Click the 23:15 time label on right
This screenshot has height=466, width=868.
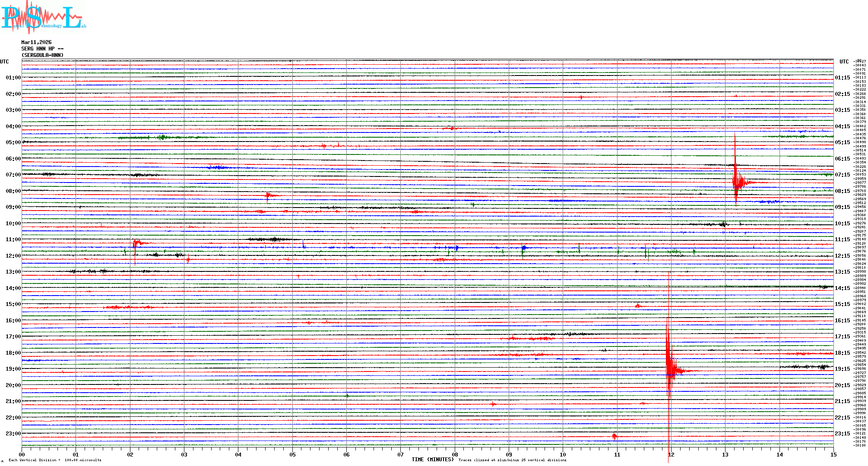[842, 434]
